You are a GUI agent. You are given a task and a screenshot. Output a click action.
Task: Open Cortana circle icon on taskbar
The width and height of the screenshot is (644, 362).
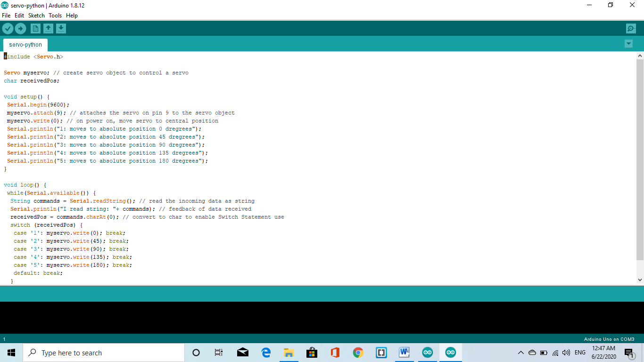196,353
